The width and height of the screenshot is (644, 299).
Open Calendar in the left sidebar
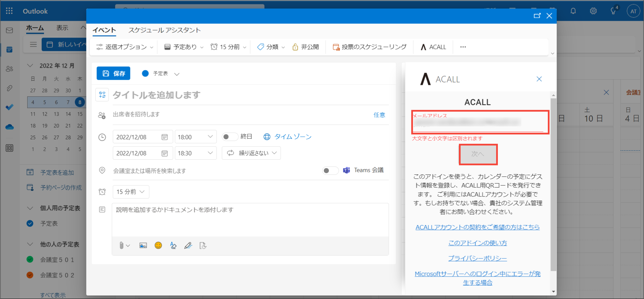(x=9, y=50)
